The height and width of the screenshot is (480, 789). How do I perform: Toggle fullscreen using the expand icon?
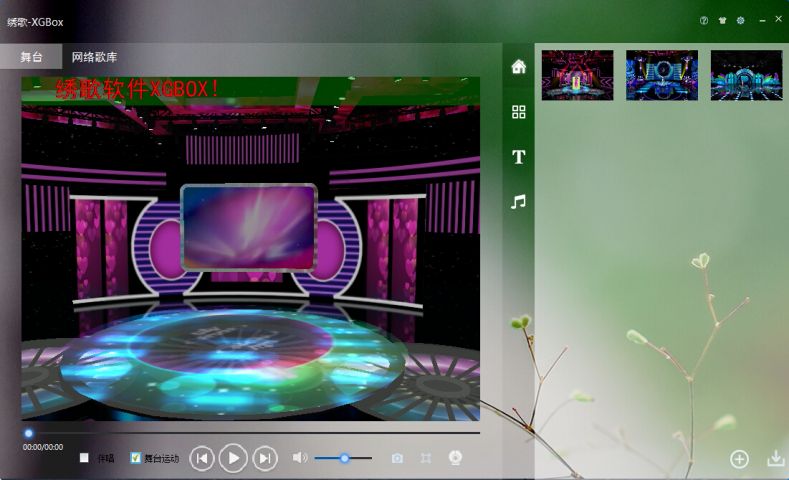[x=426, y=458]
